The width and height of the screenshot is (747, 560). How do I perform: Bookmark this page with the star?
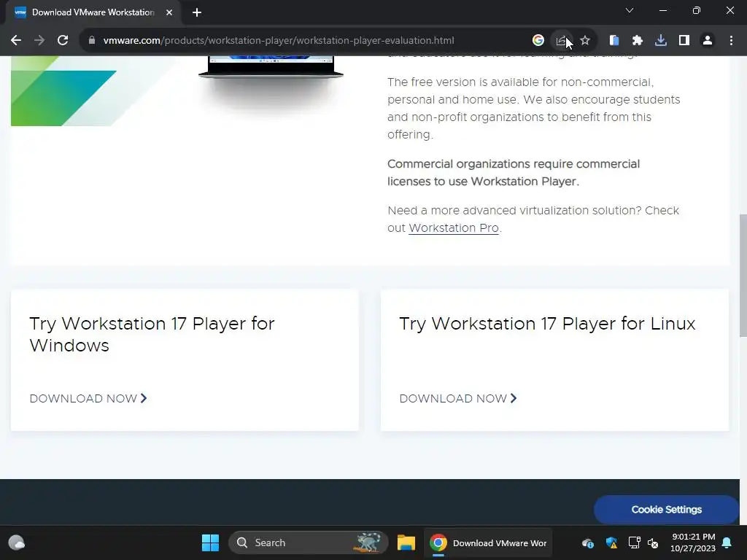pyautogui.click(x=585, y=41)
